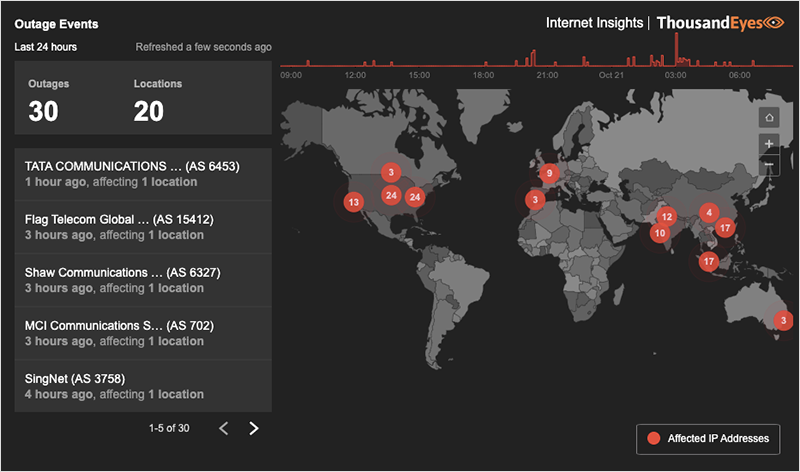Zoom in on the map with plus
800x472 pixels.
coord(769,144)
